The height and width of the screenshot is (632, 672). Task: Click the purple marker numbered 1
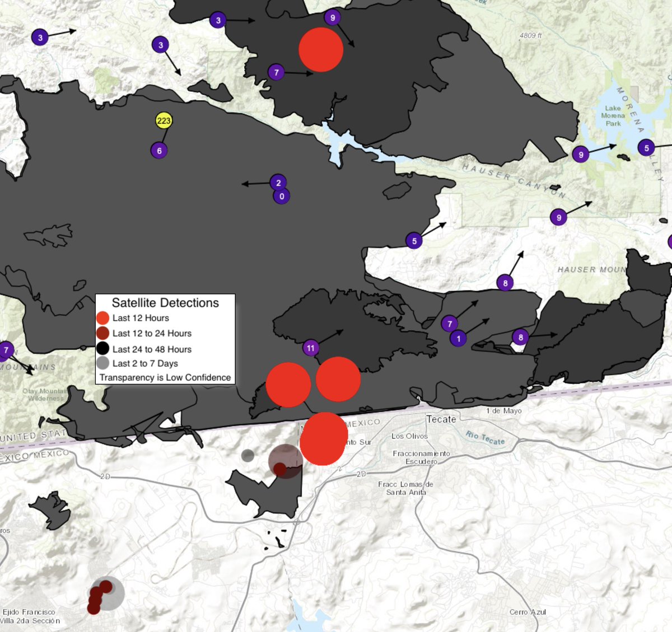point(459,338)
